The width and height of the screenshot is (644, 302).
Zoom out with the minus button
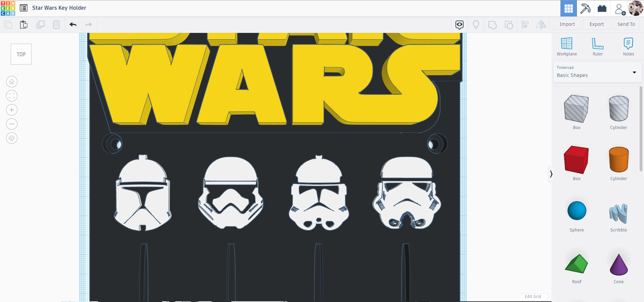[12, 124]
